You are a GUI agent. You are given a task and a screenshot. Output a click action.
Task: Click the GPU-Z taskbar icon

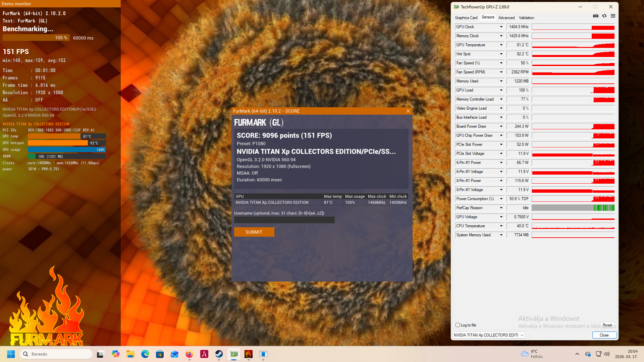point(234,354)
